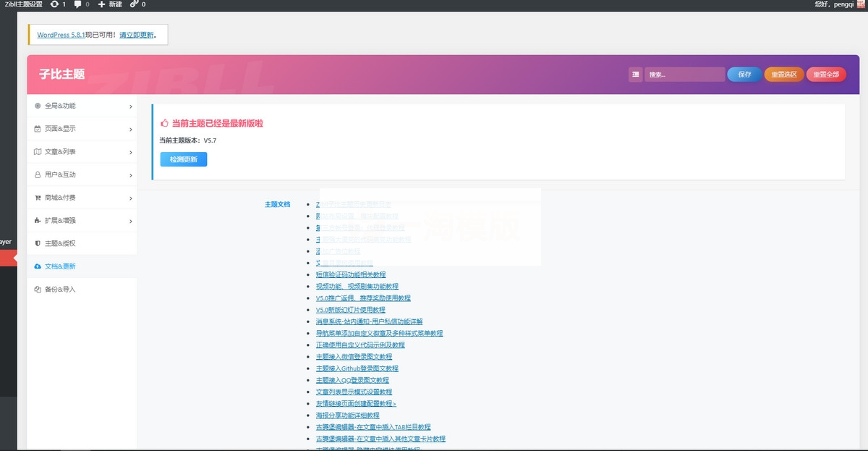Open the 主题&授权 shield icon
Image resolution: width=868 pixels, height=451 pixels.
point(37,243)
